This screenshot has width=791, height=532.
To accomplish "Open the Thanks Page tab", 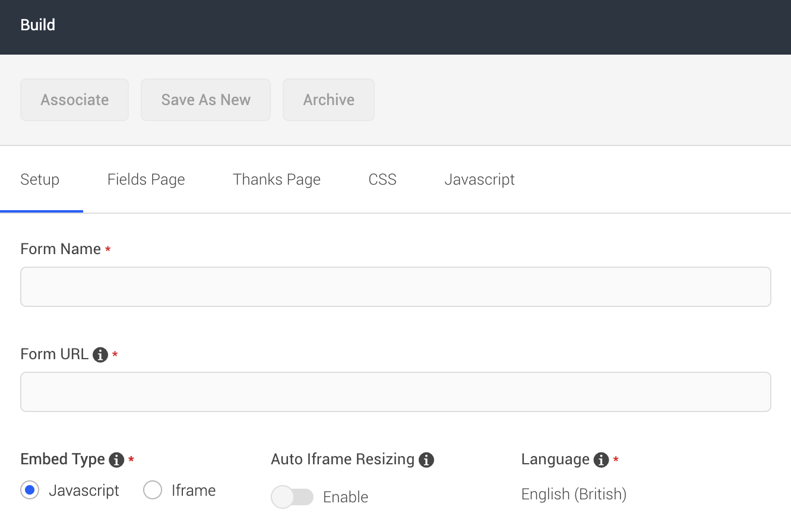I will (x=277, y=179).
